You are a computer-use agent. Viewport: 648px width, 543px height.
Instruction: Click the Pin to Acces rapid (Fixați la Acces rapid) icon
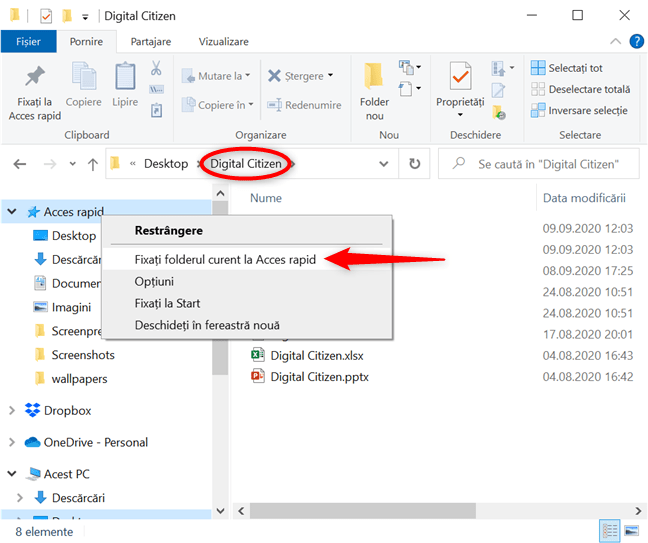click(x=35, y=76)
